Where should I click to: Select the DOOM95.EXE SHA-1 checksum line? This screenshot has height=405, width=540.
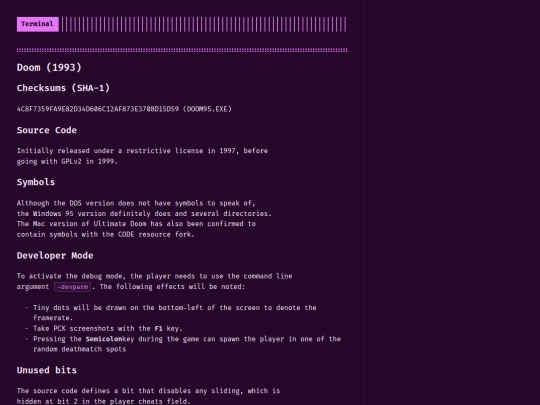pos(124,109)
